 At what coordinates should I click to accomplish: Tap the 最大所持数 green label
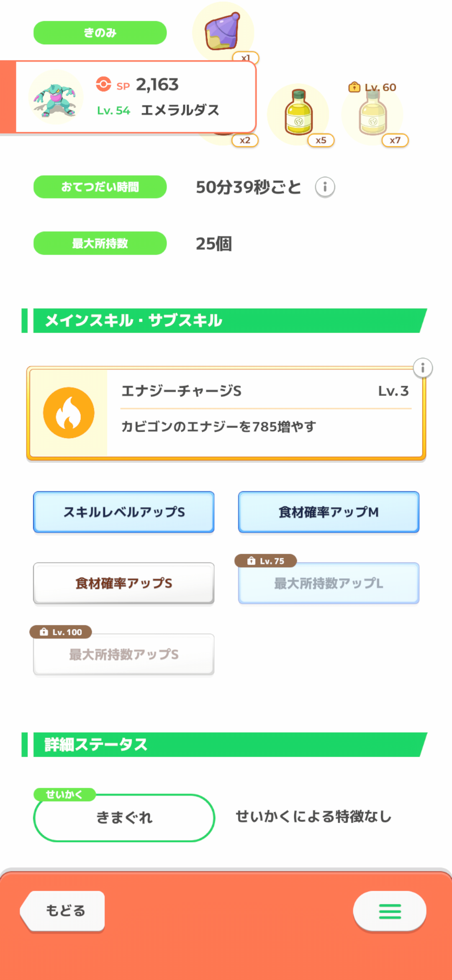(100, 243)
